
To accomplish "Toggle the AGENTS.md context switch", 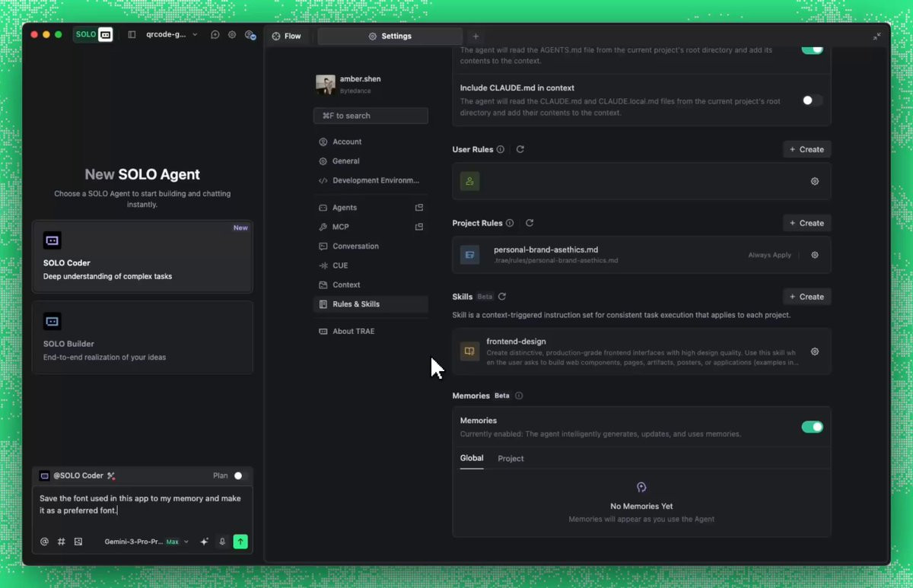I will coord(812,49).
